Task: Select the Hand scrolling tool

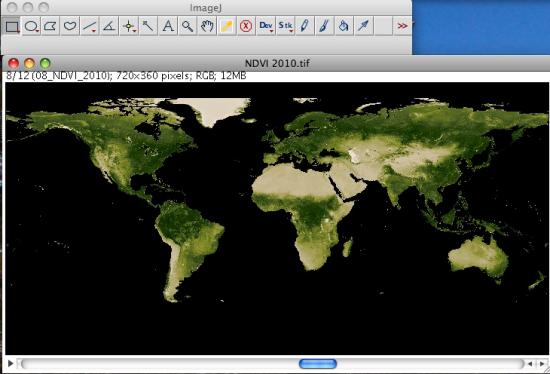Action: click(207, 26)
